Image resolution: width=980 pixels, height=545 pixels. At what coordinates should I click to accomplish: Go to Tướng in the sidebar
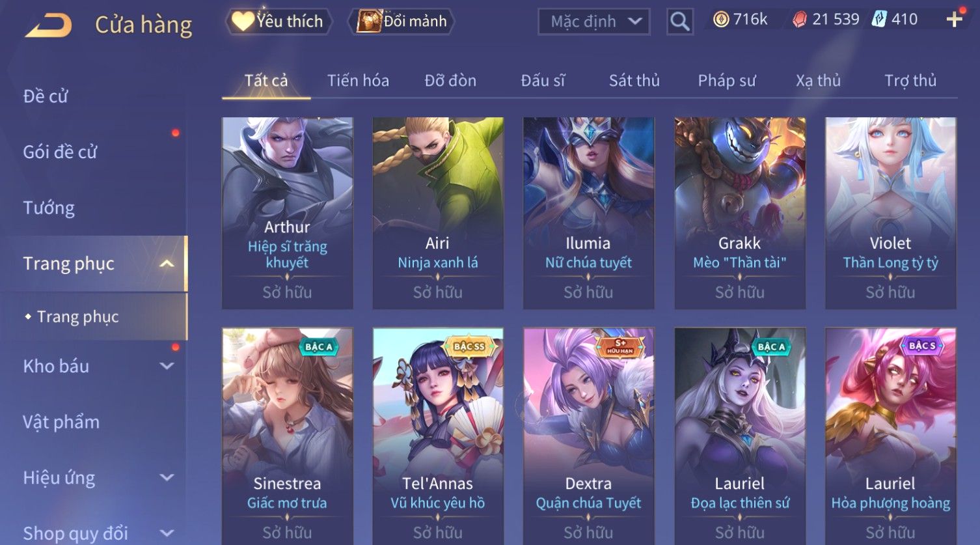(x=49, y=208)
